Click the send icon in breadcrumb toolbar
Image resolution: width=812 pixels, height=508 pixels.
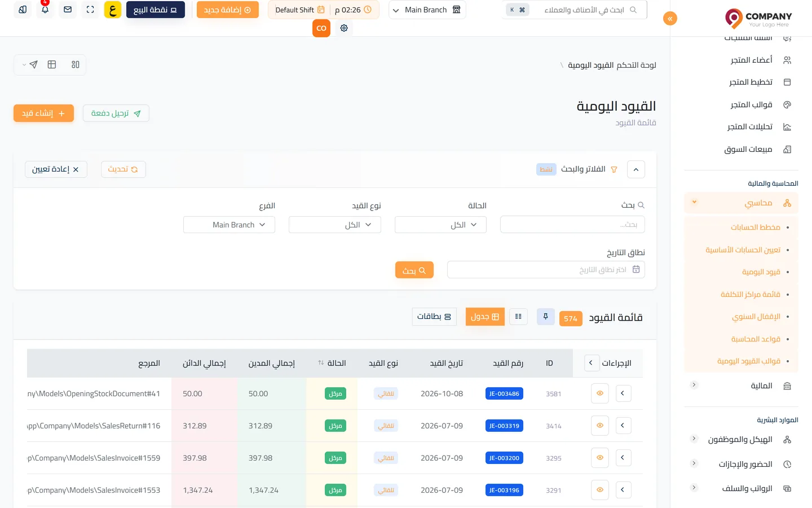[x=33, y=64]
